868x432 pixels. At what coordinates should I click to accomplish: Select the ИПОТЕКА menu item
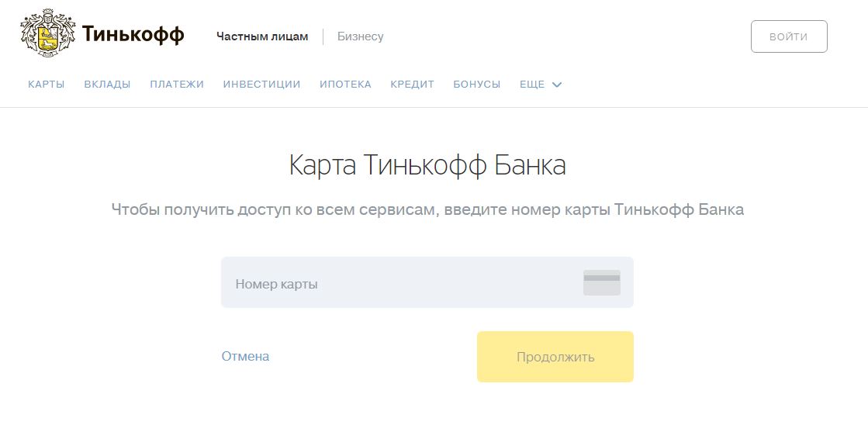point(345,85)
